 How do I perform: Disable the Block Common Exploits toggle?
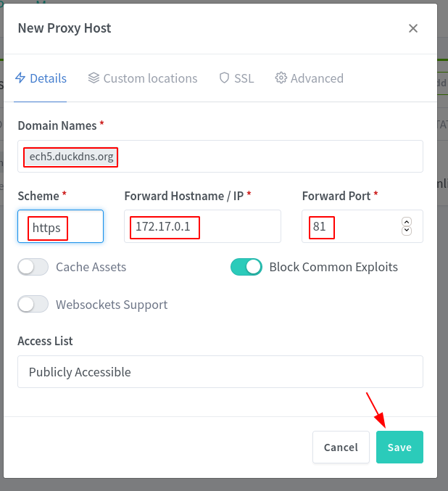point(246,267)
